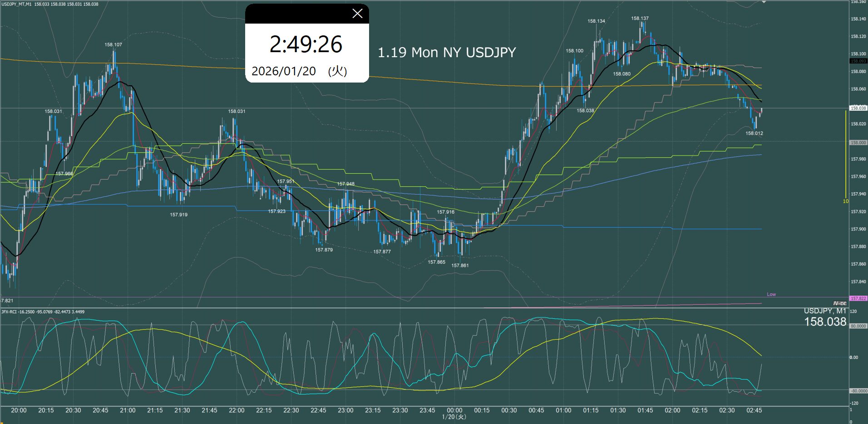Click the large 158.038 price readout
The height and width of the screenshot is (424, 868).
click(825, 322)
